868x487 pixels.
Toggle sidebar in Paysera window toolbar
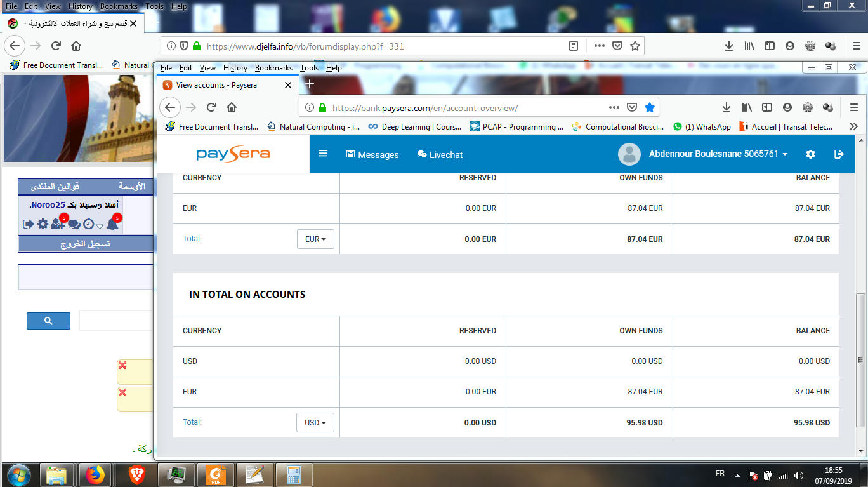[767, 107]
